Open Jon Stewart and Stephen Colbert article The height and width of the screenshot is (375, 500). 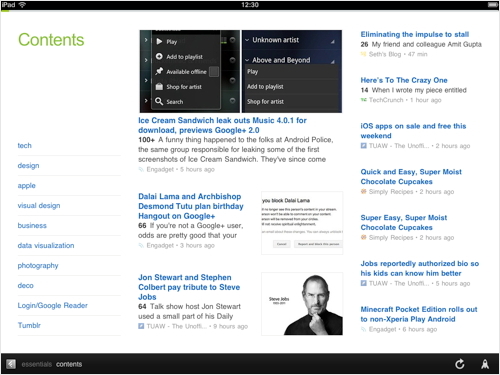pyautogui.click(x=189, y=287)
